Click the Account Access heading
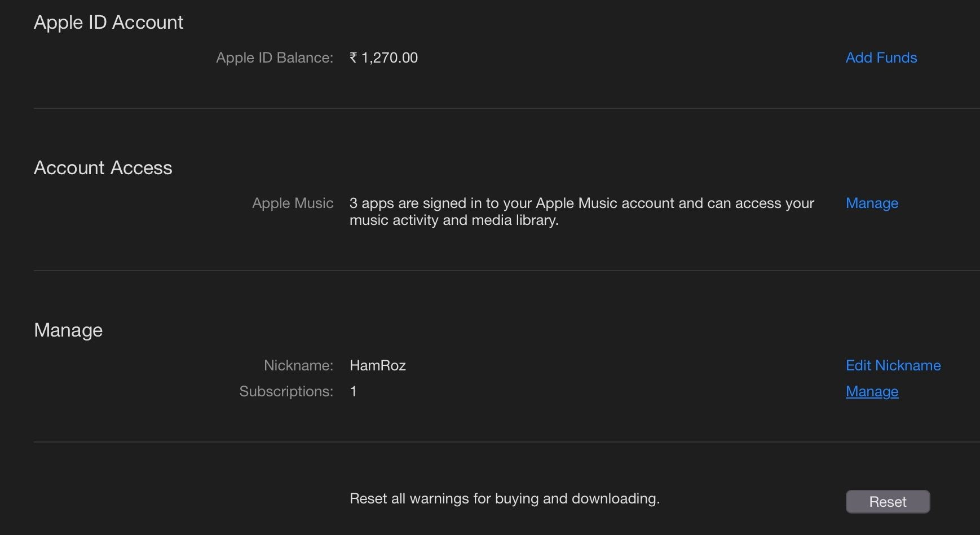 (103, 168)
